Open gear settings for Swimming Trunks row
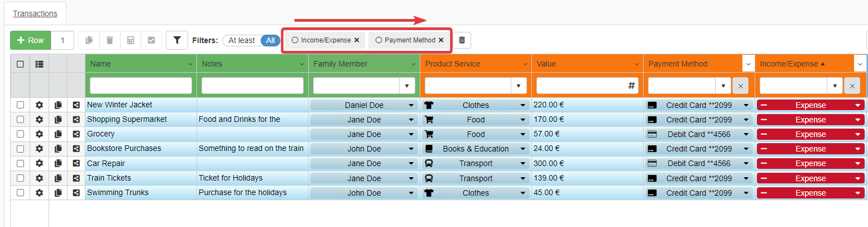Image resolution: width=868 pixels, height=227 pixels. click(x=39, y=193)
